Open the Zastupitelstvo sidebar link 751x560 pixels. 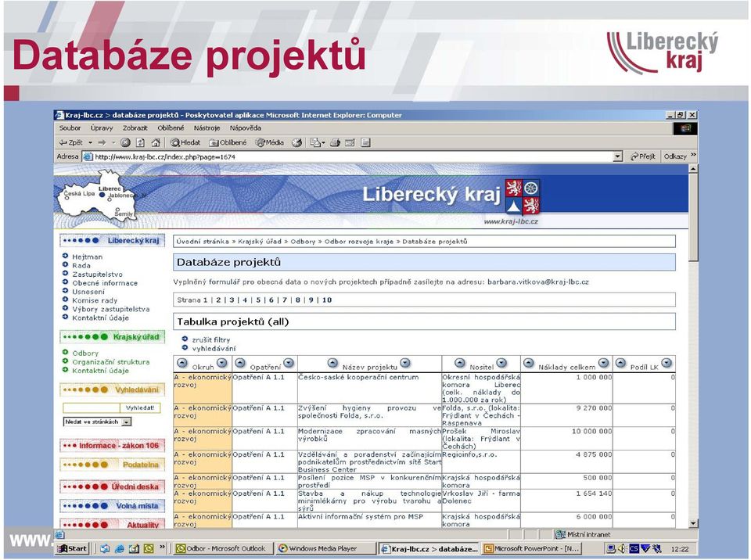pyautogui.click(x=97, y=275)
